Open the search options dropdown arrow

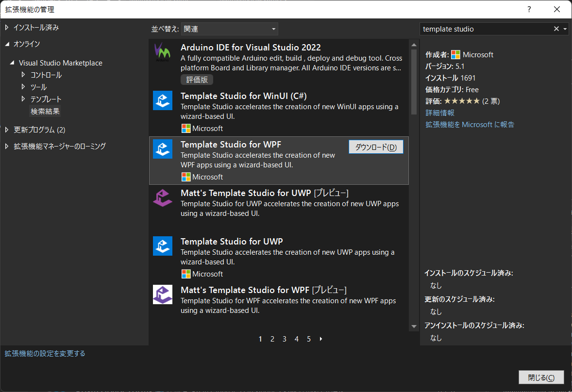pos(565,29)
